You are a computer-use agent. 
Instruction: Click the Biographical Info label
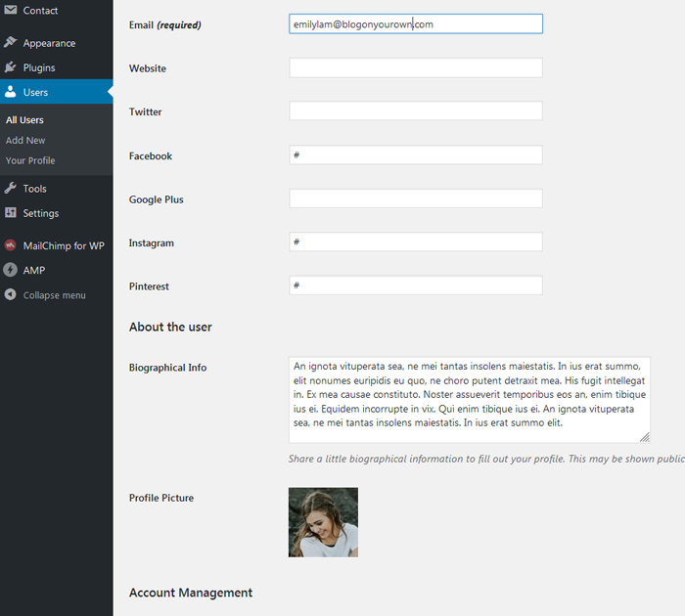(x=167, y=368)
